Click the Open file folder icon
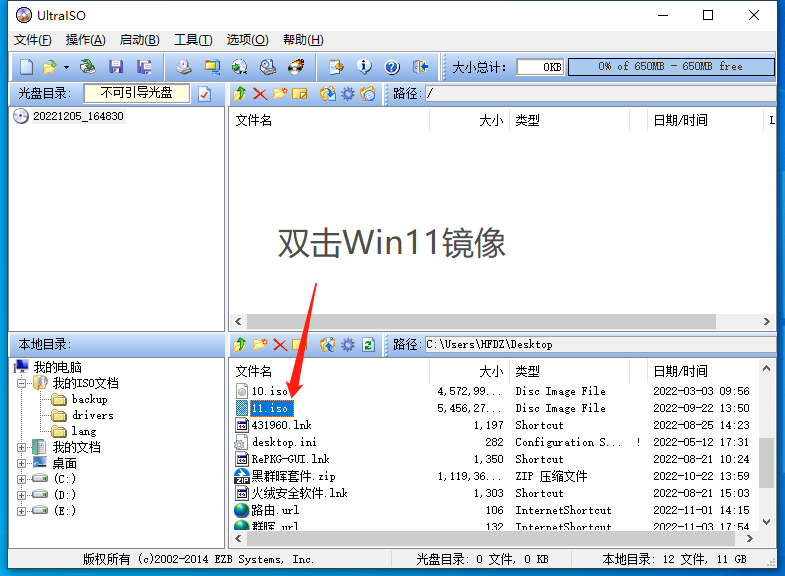The image size is (785, 576). tap(50, 67)
